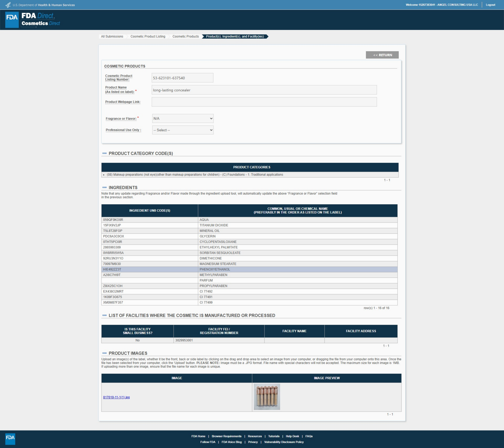Open Cosmetic Products breadcrumb
Image resolution: width=504 pixels, height=448 pixels.
coord(185,37)
